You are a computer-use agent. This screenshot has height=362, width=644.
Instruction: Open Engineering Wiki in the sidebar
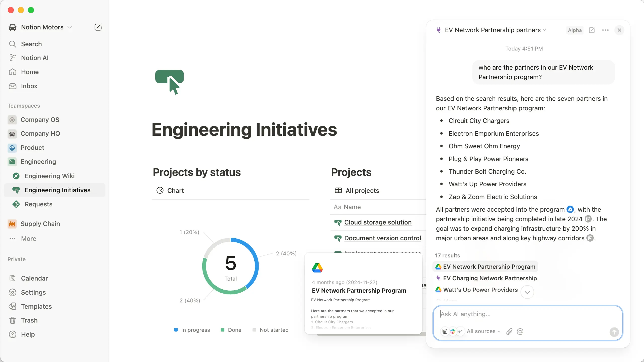[x=49, y=176]
